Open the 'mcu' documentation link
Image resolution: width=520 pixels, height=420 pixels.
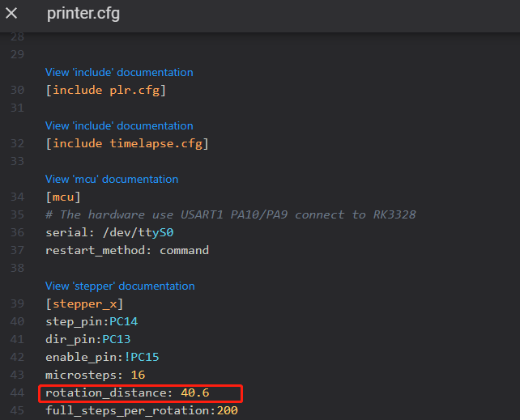coord(112,179)
